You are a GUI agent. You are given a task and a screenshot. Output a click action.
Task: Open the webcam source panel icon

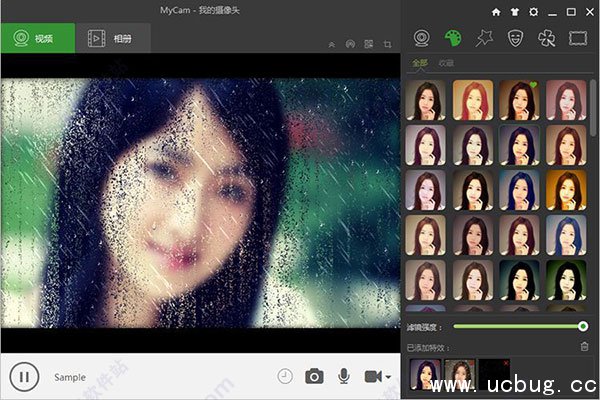click(x=422, y=39)
